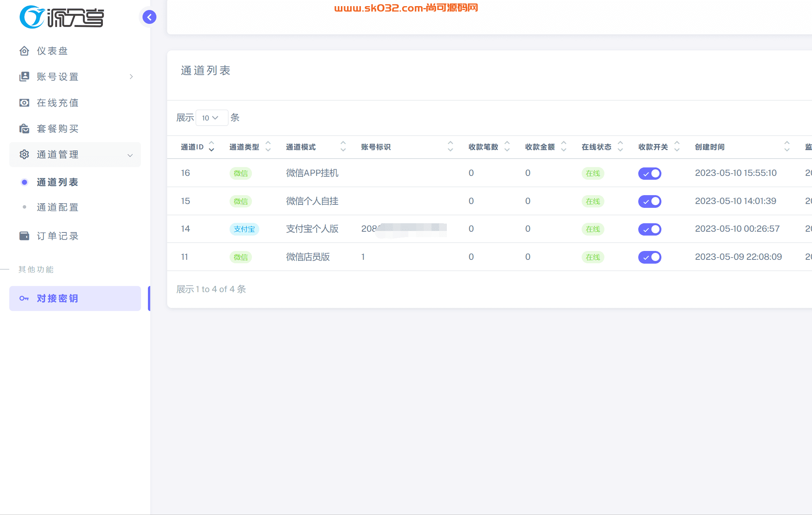
Task: Sort by 通道类型 column arrows
Action: 268,147
